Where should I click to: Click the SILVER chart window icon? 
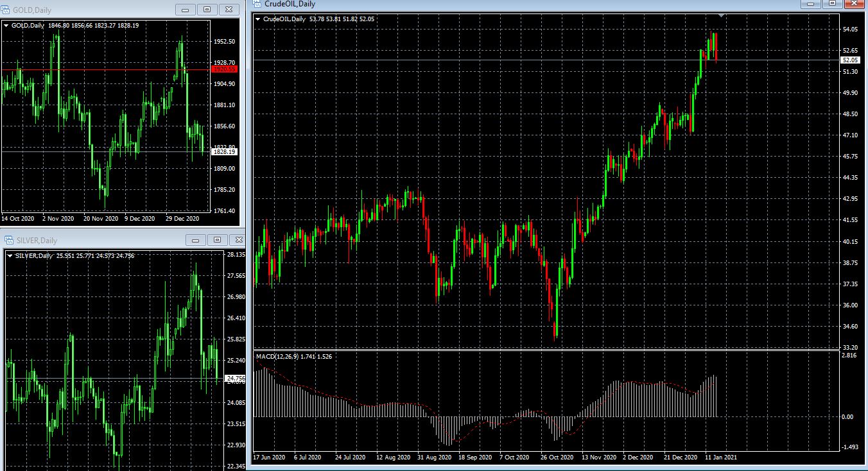click(x=9, y=240)
